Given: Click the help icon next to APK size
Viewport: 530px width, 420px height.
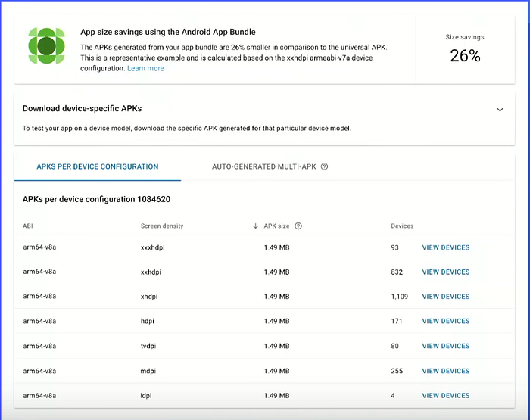Looking at the screenshot, I should 298,226.
